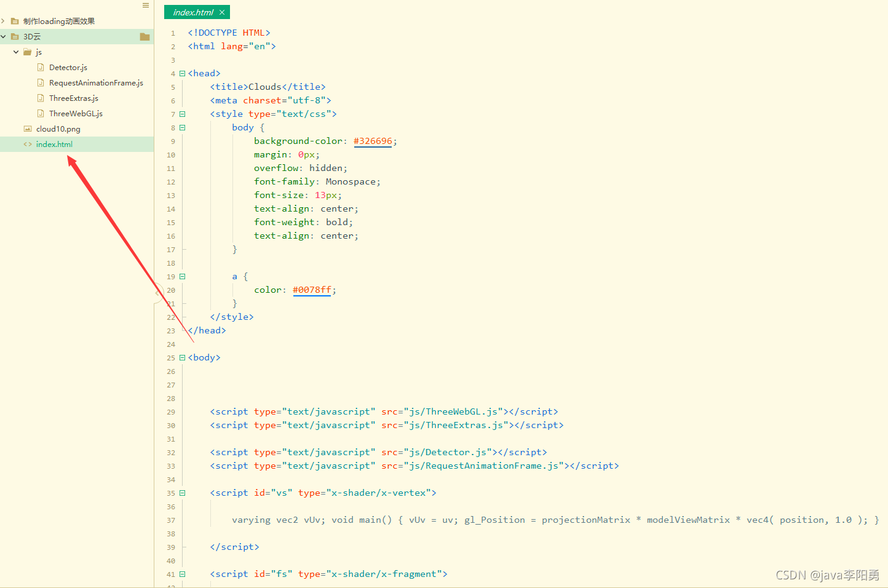Image resolution: width=888 pixels, height=588 pixels.
Task: Click the js/ThreeExtras.js src string
Action: [456, 425]
